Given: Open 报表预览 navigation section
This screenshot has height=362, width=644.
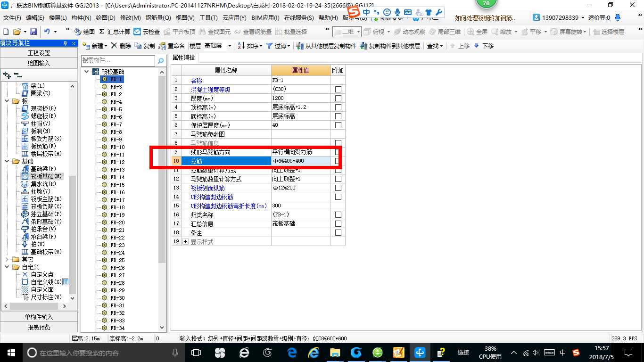Looking at the screenshot, I should pyautogui.click(x=39, y=327).
